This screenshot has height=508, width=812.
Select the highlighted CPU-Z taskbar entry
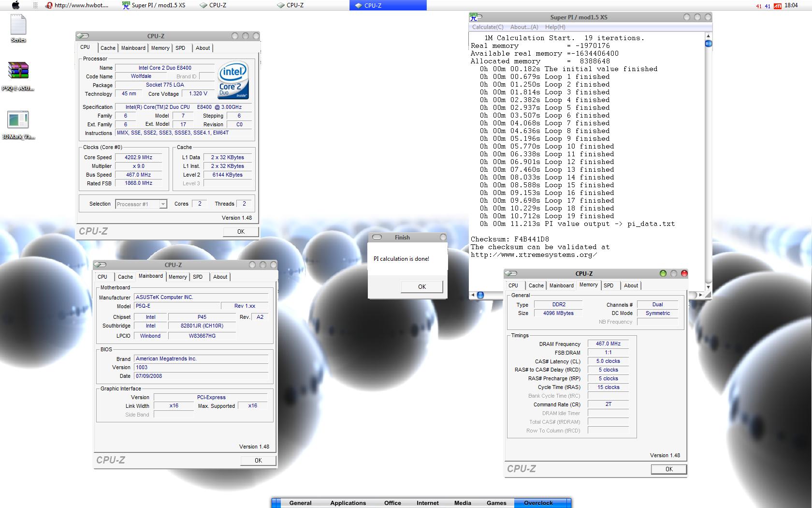[388, 5]
